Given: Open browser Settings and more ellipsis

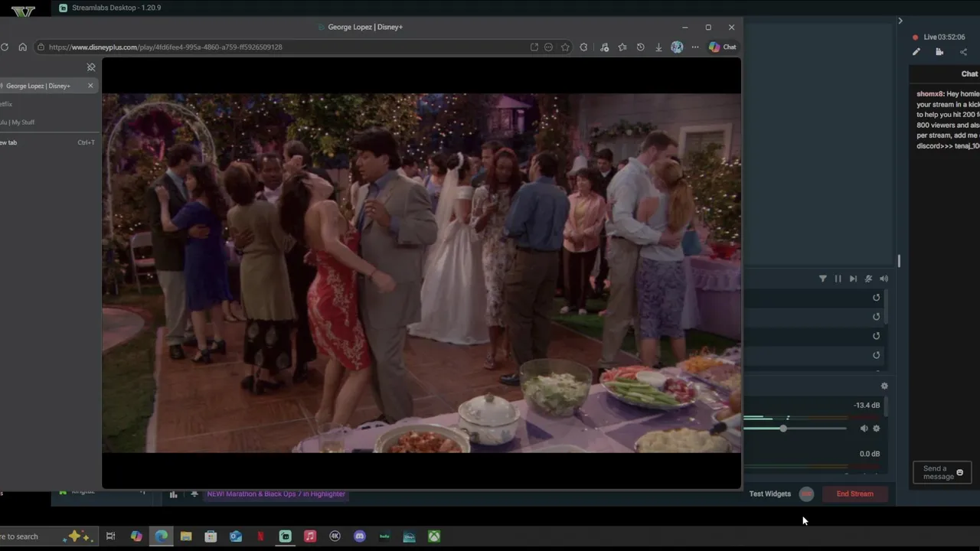Looking at the screenshot, I should point(695,47).
